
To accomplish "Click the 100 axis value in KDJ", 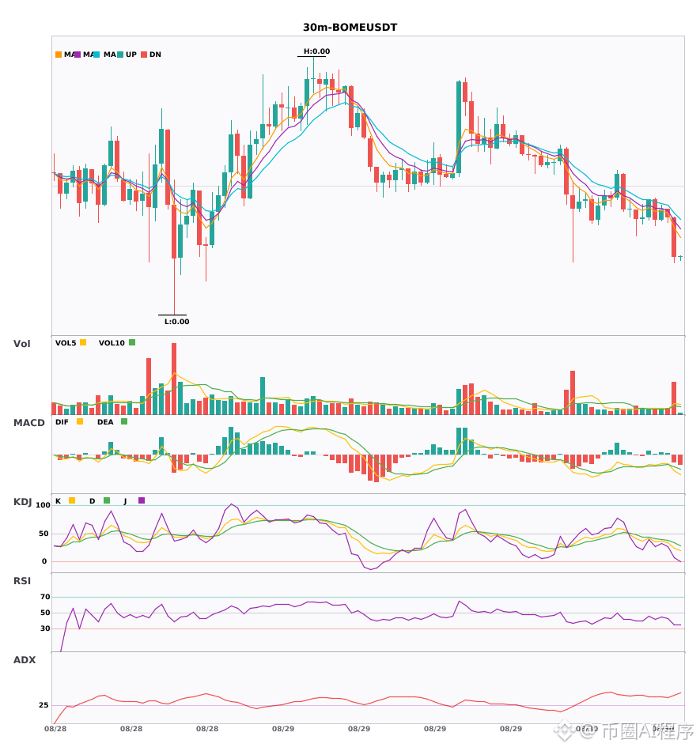I will coord(43,505).
